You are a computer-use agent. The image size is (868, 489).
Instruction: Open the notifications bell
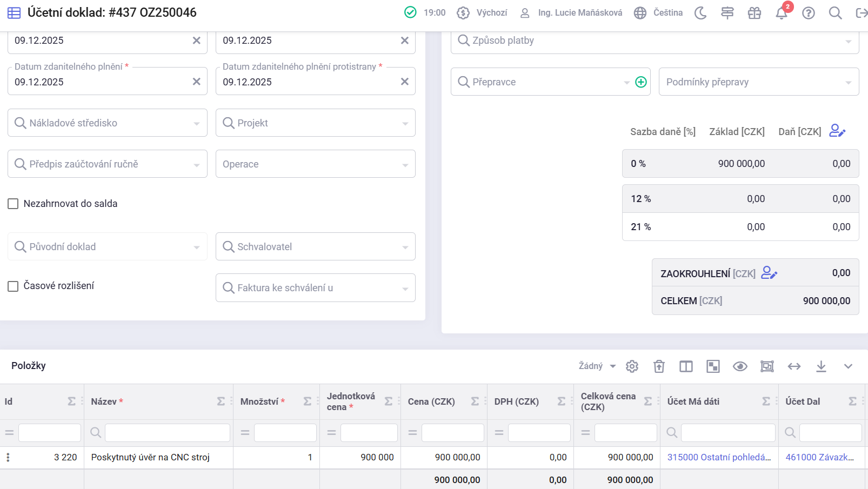[781, 13]
